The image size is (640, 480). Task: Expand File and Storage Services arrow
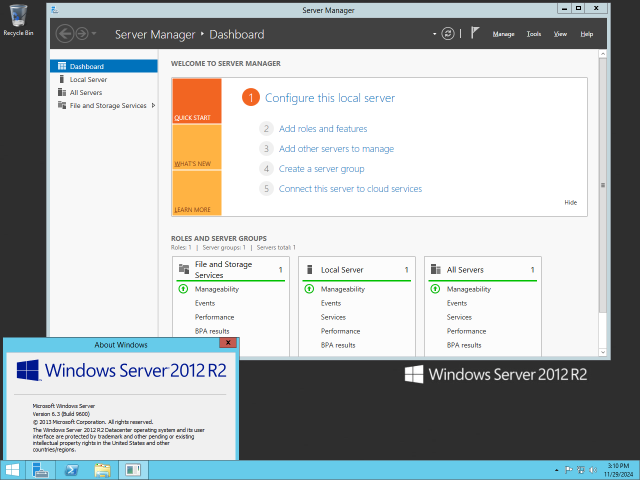[x=153, y=105]
